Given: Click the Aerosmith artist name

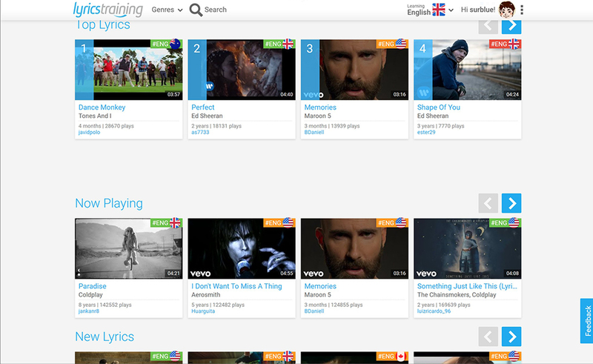Looking at the screenshot, I should point(206,295).
